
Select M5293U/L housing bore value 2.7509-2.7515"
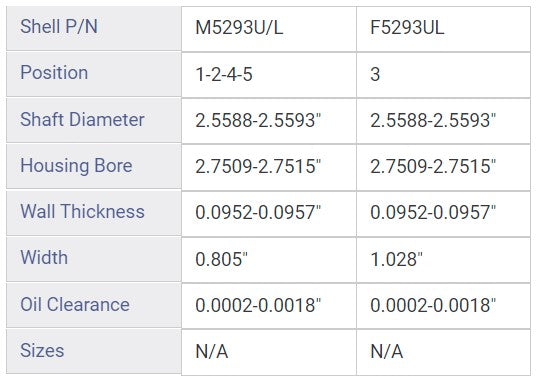269,167
